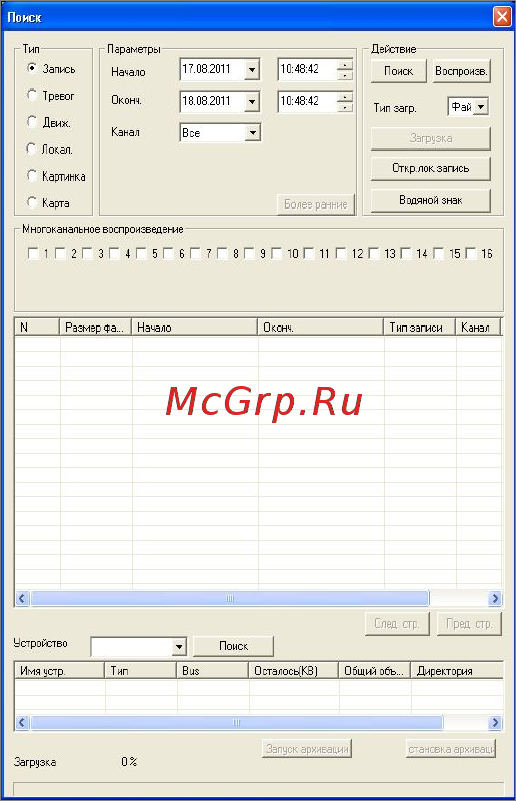Tick multichannel playback checkbox 14
The height and width of the screenshot is (801, 516).
tap(406, 253)
